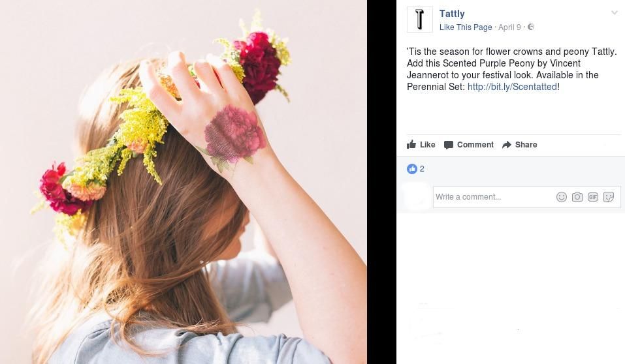Click the Like This Page link
Image resolution: width=625 pixels, height=364 pixels.
coord(466,27)
